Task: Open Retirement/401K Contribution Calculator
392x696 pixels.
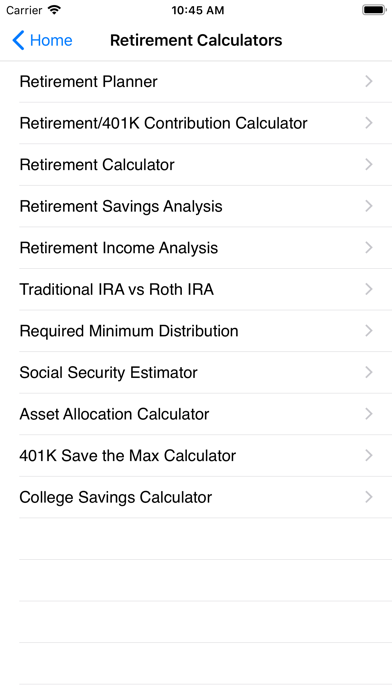Action: pyautogui.click(x=196, y=123)
